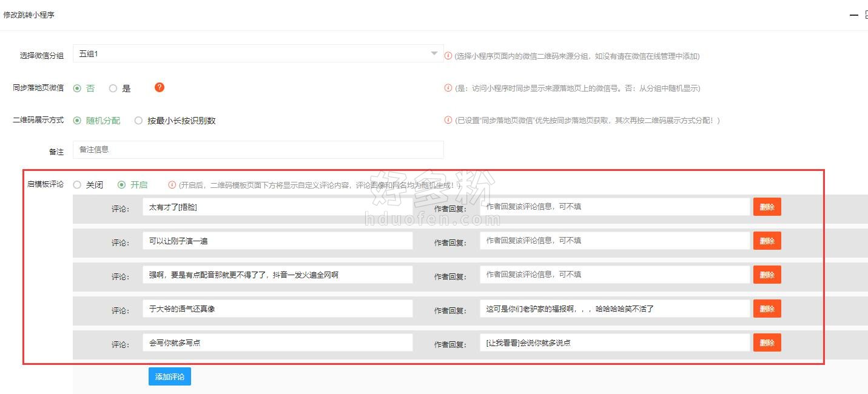
Task: Click comment field containing 强啊，要是有点配音
Action: coord(277,275)
